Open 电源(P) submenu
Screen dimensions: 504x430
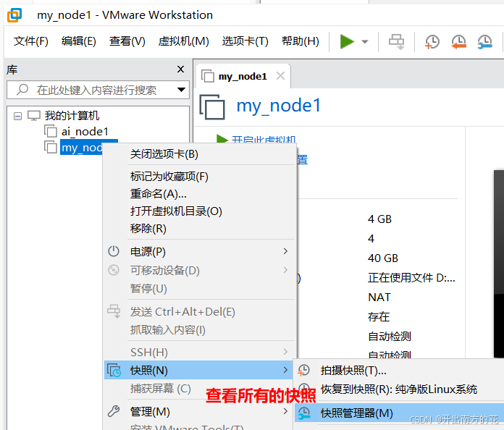tap(200, 252)
